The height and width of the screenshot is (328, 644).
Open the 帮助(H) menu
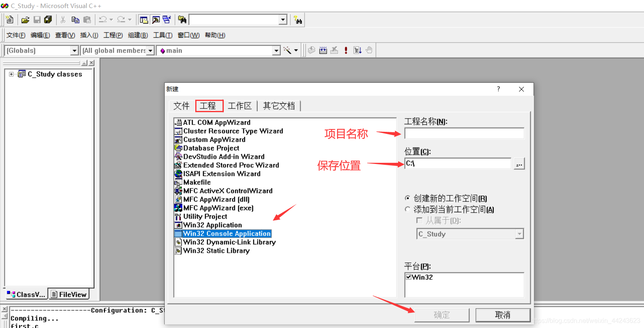(x=215, y=35)
